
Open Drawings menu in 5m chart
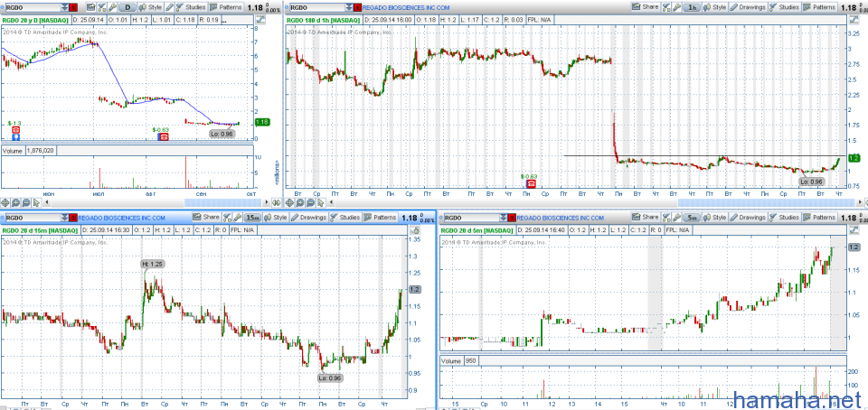(748, 217)
